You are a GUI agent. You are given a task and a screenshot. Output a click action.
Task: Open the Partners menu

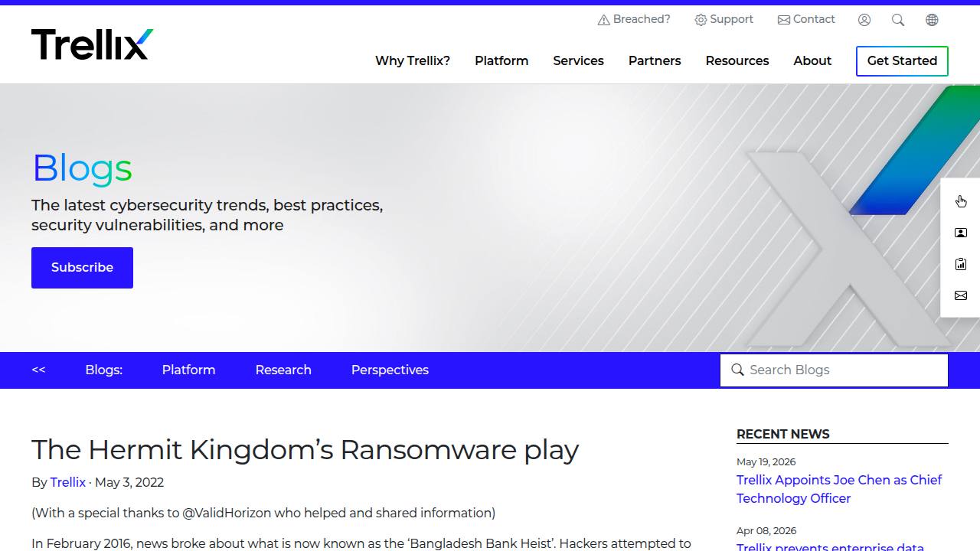click(655, 60)
